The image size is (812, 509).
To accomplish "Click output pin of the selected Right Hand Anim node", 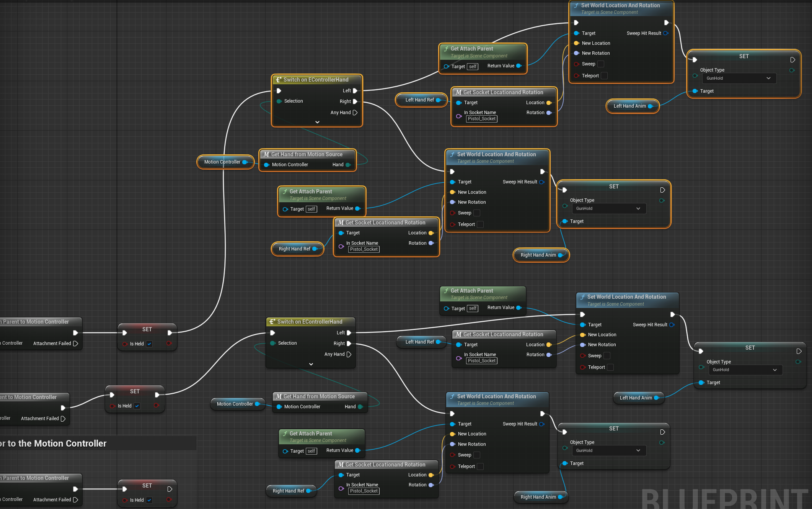I will click(x=560, y=255).
